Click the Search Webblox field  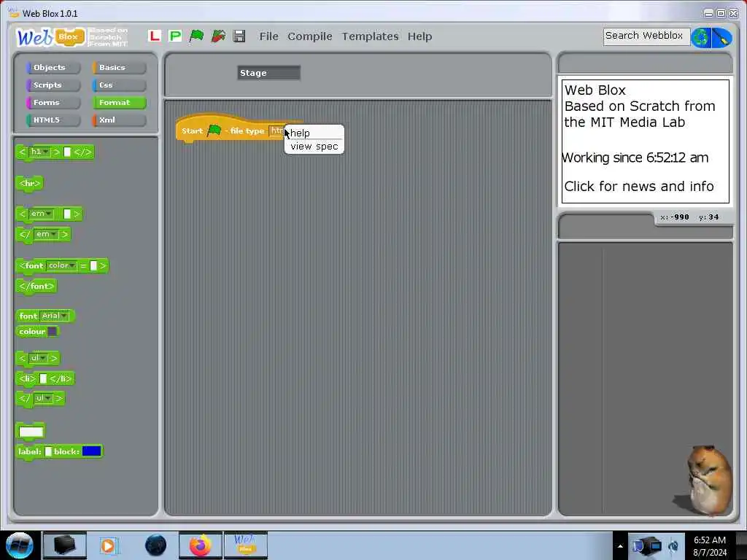(x=646, y=36)
